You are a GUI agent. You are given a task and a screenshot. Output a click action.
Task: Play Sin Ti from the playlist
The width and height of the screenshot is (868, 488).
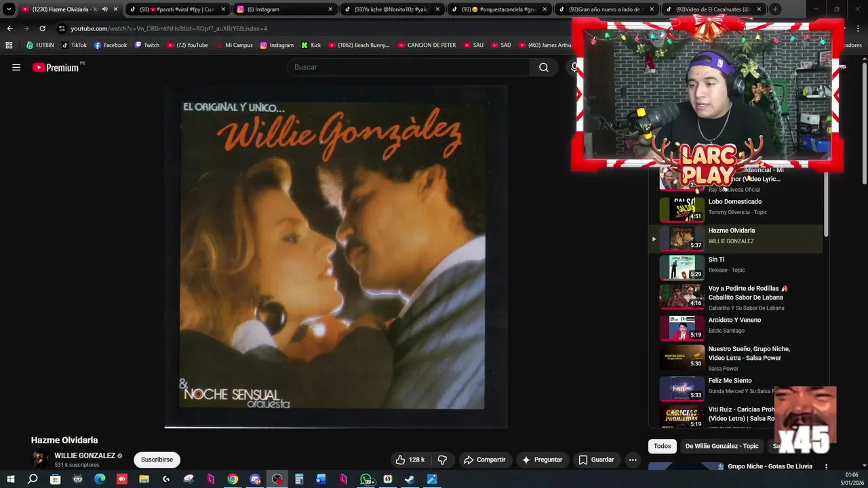pos(741,267)
